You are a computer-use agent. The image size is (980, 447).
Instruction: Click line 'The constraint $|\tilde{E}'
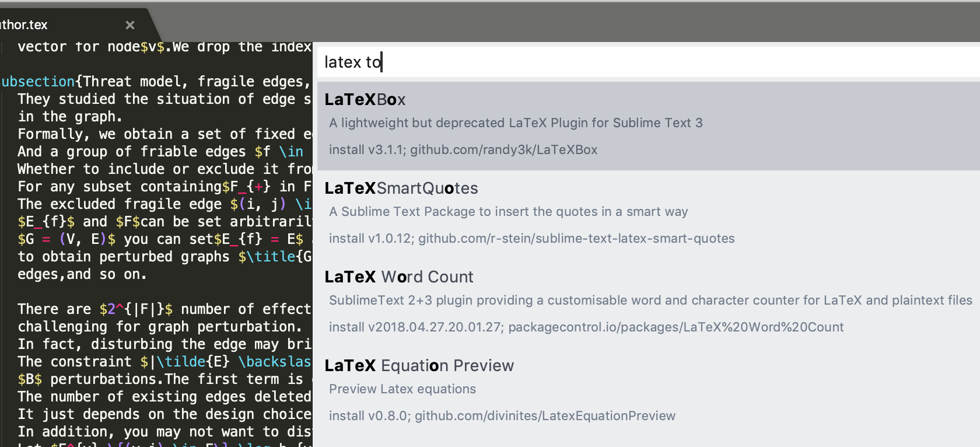(x=164, y=362)
